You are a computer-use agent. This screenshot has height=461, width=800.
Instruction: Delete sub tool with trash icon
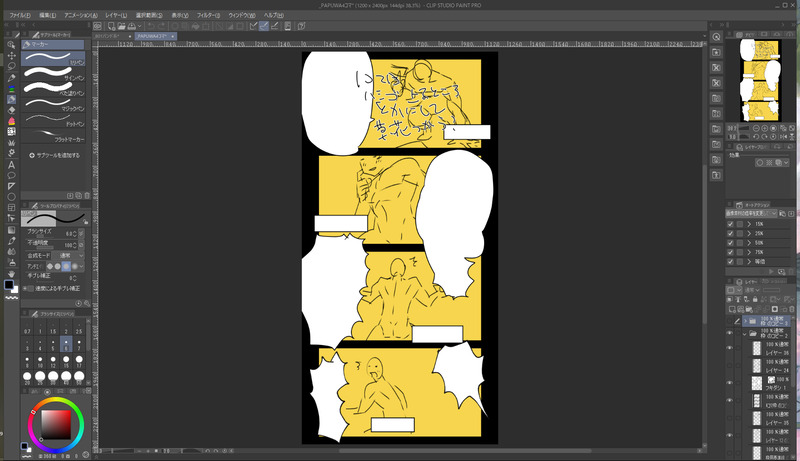[x=87, y=196]
